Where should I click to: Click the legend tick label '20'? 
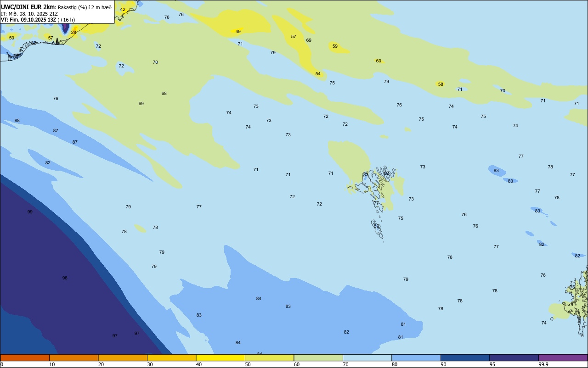pyautogui.click(x=101, y=364)
